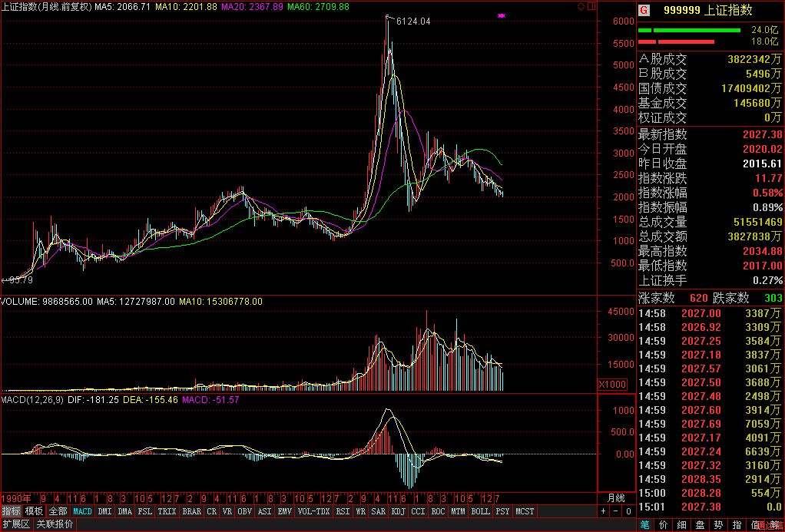This screenshot has width=785, height=532.
Task: Switch to the MTM indicator
Action: tap(458, 511)
